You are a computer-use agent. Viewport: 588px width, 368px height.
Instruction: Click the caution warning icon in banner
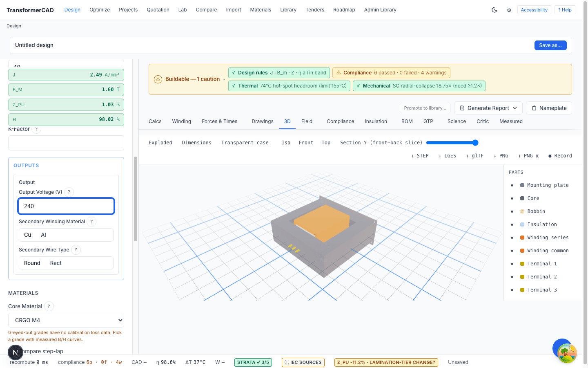point(158,79)
